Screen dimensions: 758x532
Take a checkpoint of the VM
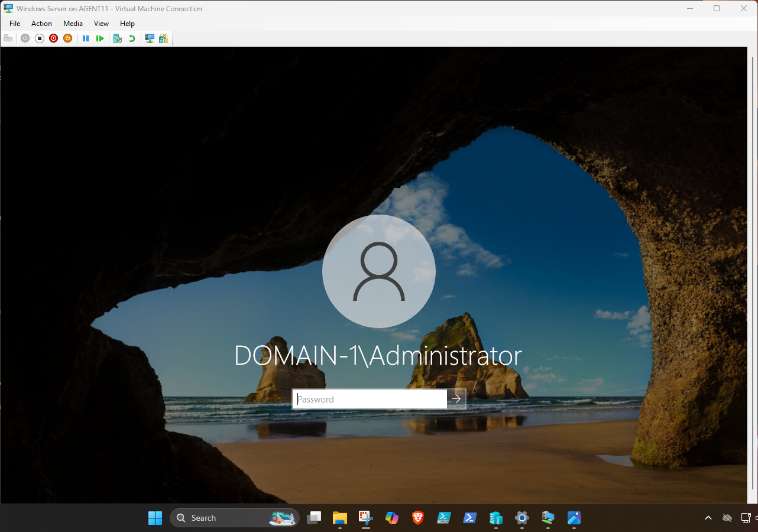point(118,38)
